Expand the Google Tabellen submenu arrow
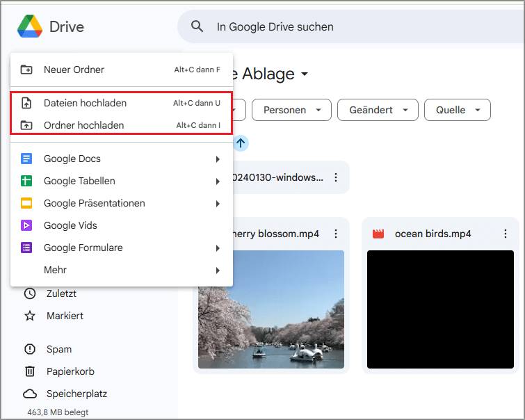Screen dimensions: 525x420 coord(218,181)
